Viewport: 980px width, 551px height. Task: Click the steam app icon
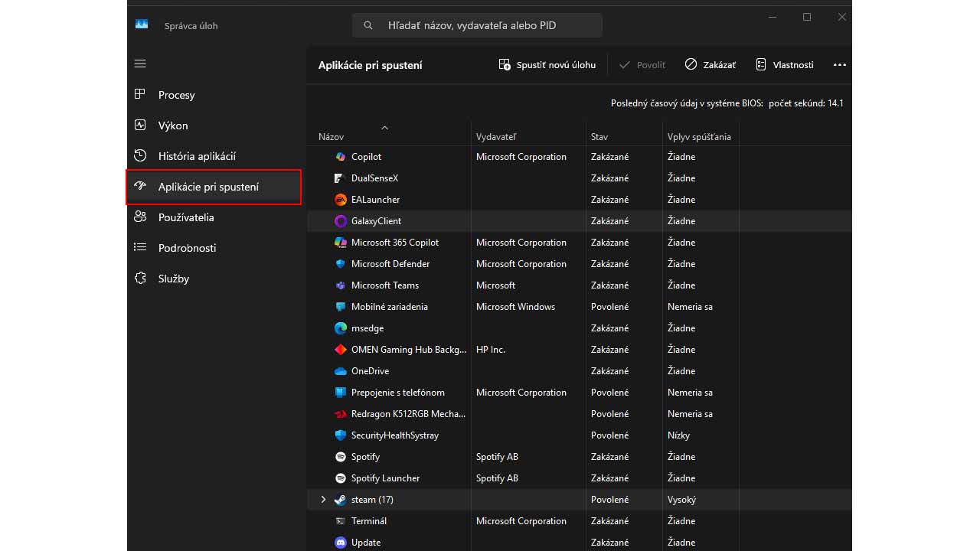[341, 500]
